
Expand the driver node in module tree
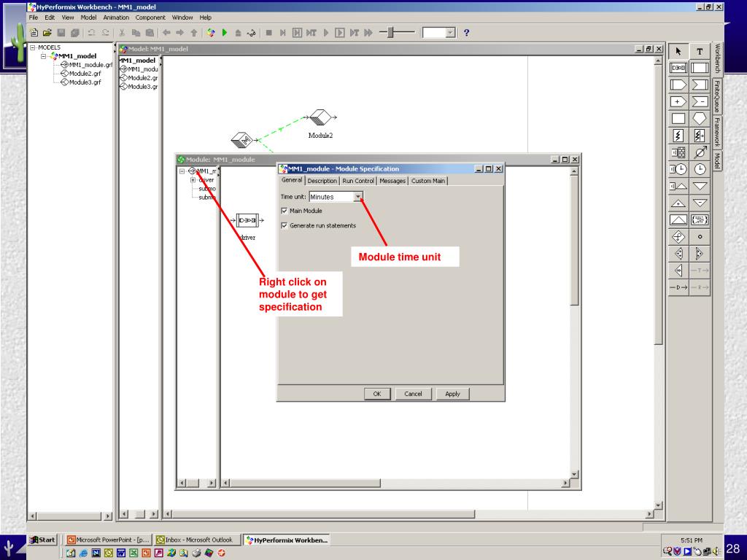coord(193,180)
